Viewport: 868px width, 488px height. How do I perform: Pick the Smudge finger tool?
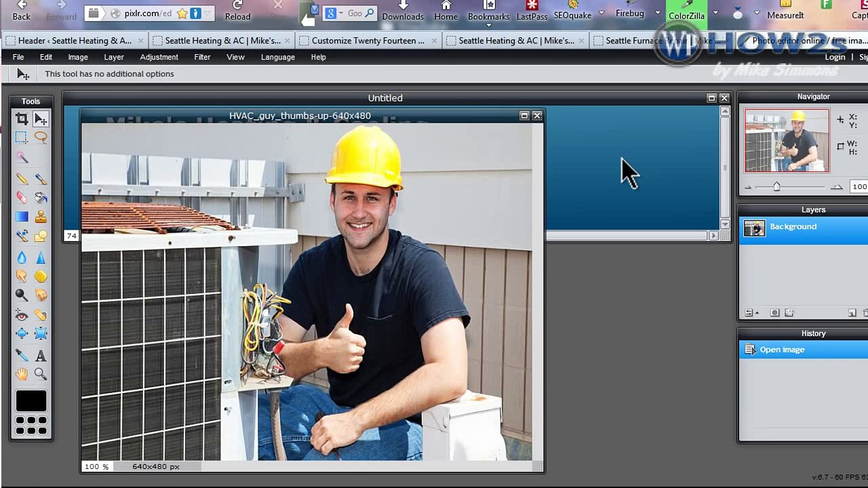click(x=22, y=276)
